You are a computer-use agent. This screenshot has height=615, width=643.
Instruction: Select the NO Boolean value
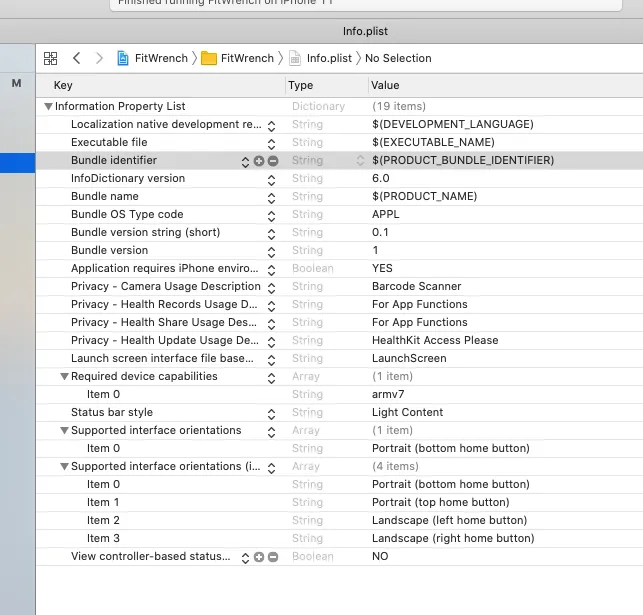[380, 556]
